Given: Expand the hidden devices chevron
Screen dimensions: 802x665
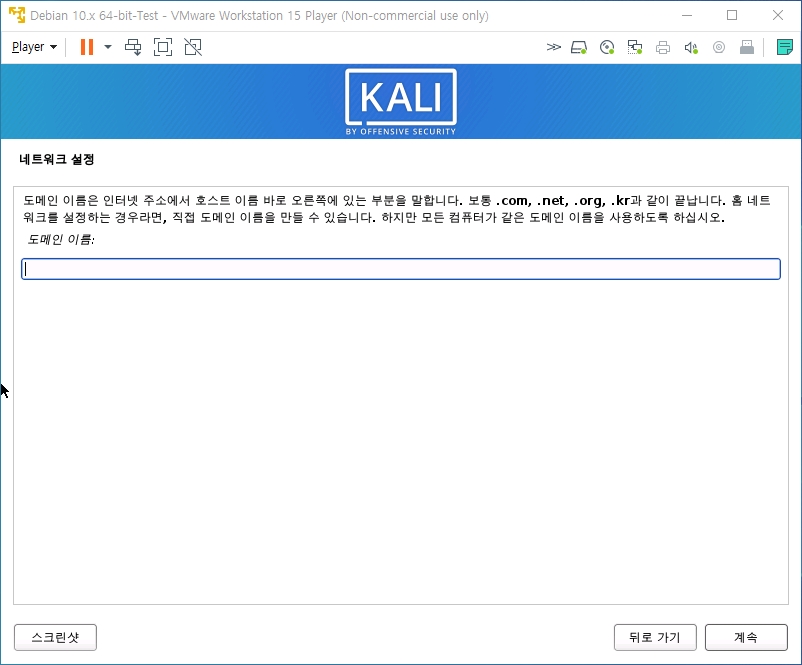Looking at the screenshot, I should click(553, 48).
